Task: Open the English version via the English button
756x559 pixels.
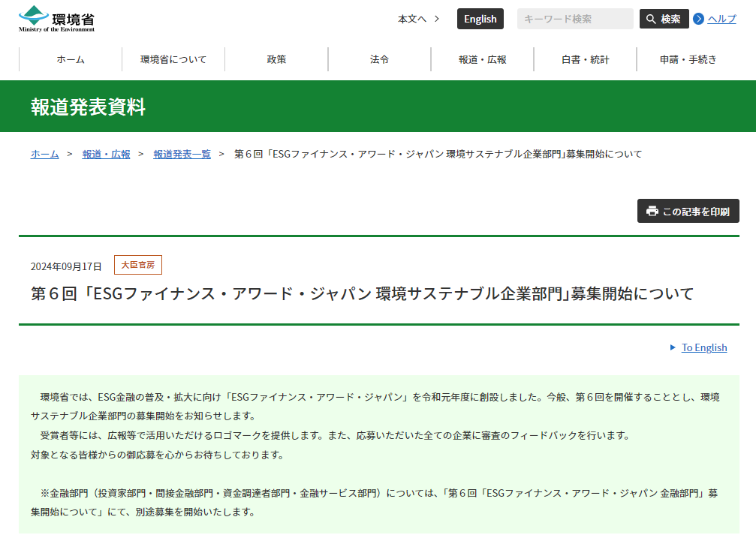Action: [480, 18]
